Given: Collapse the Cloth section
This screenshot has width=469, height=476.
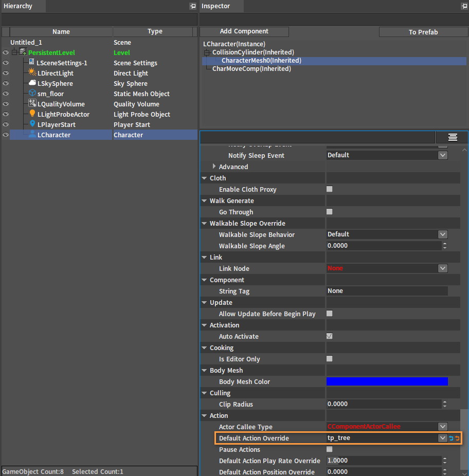Looking at the screenshot, I should coord(204,178).
